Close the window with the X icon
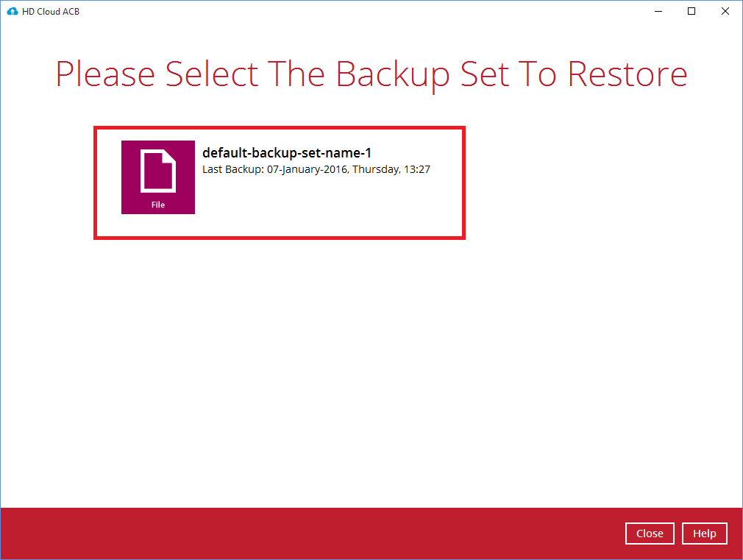Screen dimensions: 743x560 [725, 11]
